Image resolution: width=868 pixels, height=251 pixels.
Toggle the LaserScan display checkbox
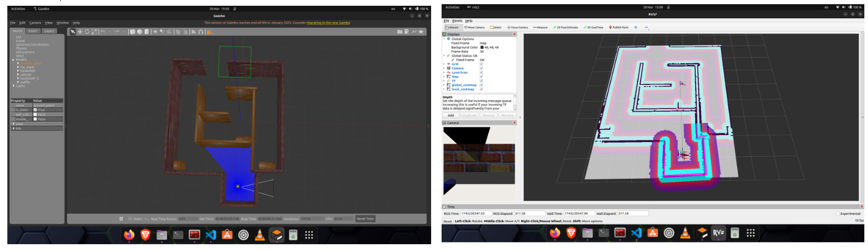(481, 72)
